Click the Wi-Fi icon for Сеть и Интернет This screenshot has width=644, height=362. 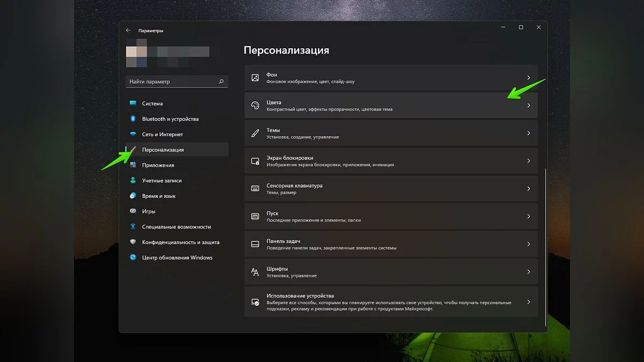[x=133, y=135]
